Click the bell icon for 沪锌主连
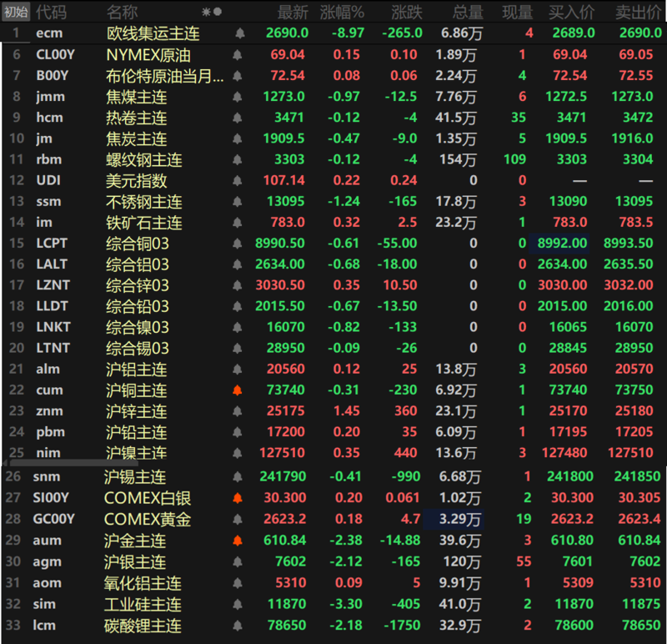This screenshot has height=644, width=667. click(x=238, y=410)
